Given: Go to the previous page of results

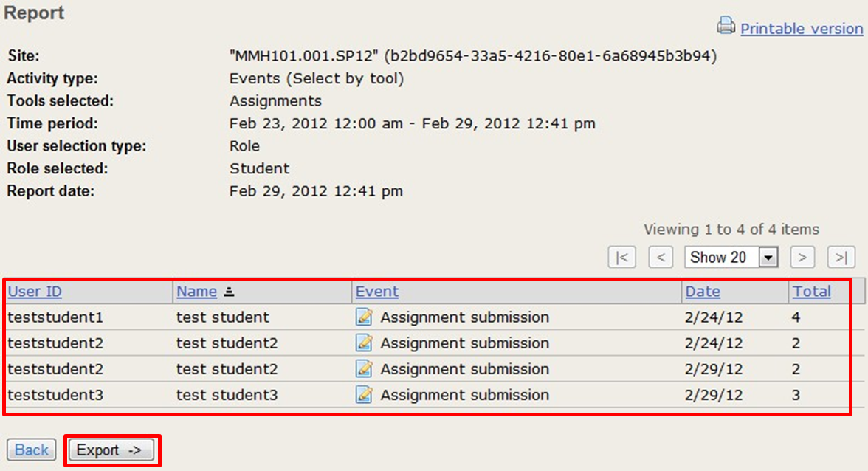Looking at the screenshot, I should [661, 258].
